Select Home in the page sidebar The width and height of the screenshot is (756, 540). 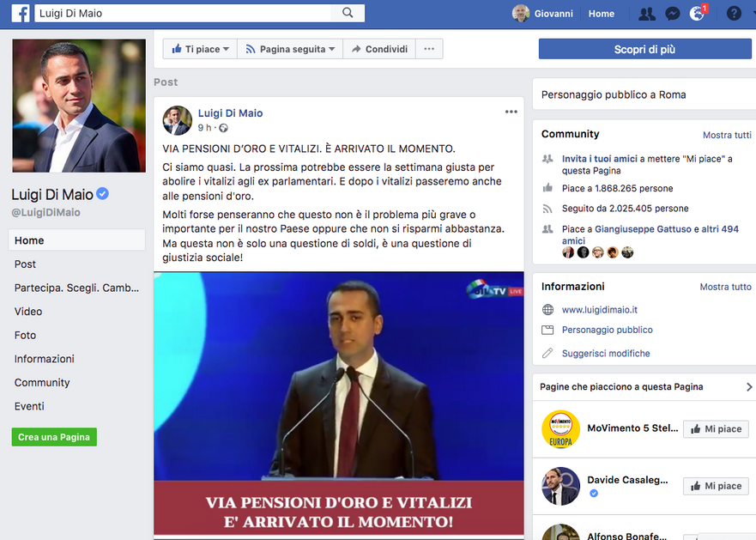pos(76,240)
